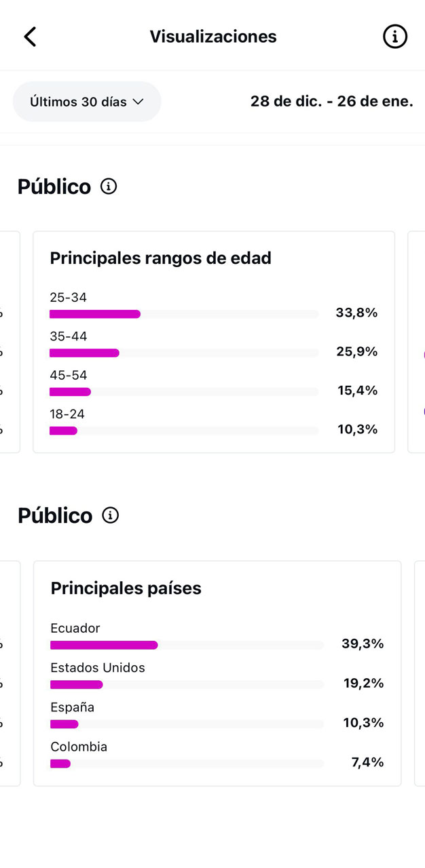Tap the Principales países card title
Image resolution: width=425 pixels, height=868 pixels.
coord(126,589)
